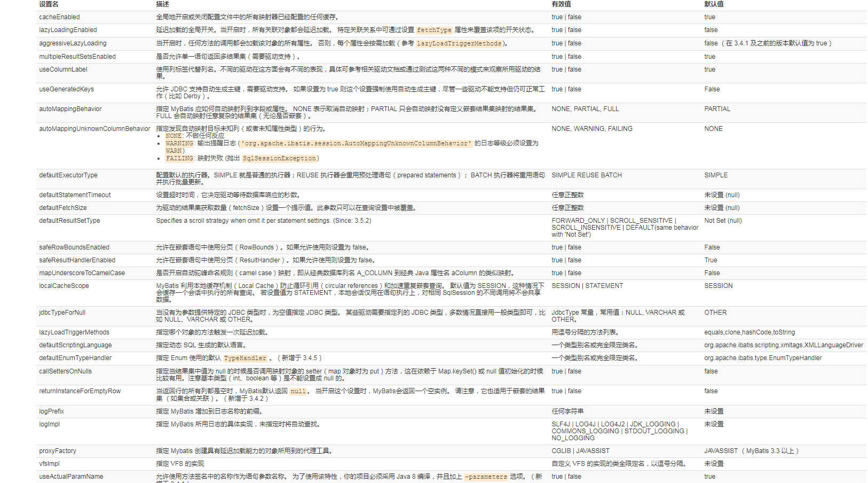
Task: Select the cacheEnabled setting name
Action: pos(59,17)
